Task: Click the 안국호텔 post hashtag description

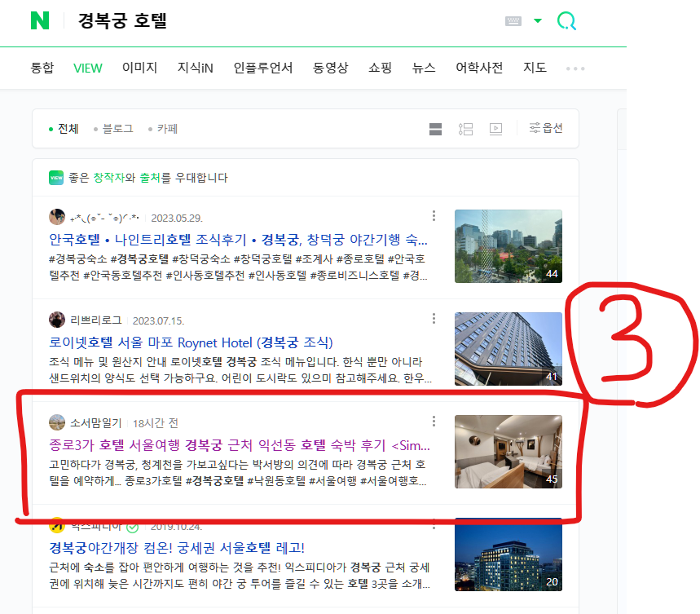Action: [x=238, y=267]
